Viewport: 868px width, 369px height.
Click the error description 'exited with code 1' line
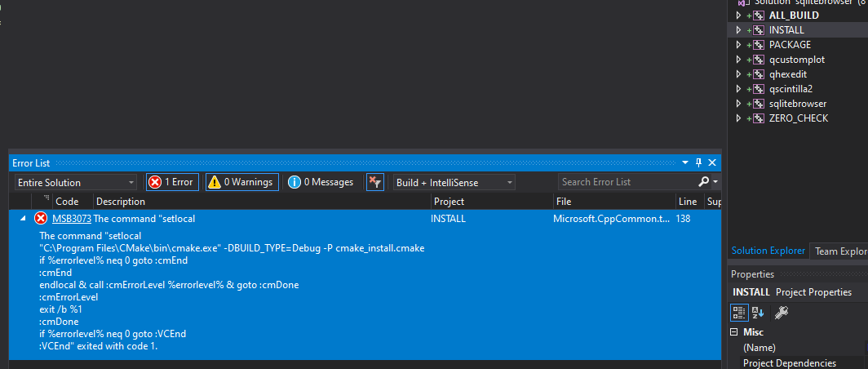[x=99, y=346]
